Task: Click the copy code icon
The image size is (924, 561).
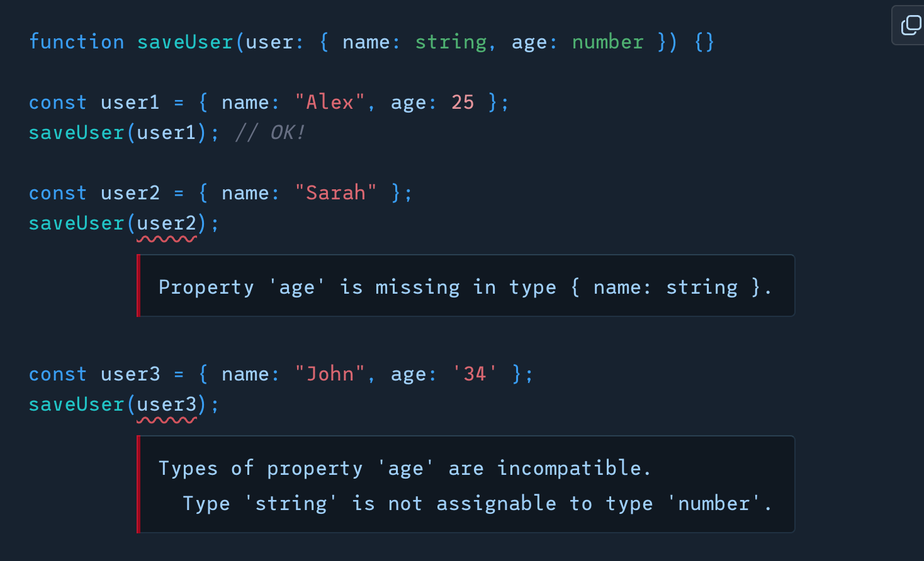Action: click(x=910, y=25)
